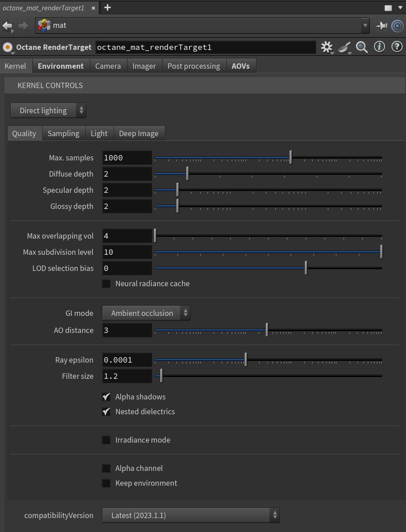This screenshot has width=406, height=532.
Task: Switch to the Camera tab
Action: pos(108,66)
